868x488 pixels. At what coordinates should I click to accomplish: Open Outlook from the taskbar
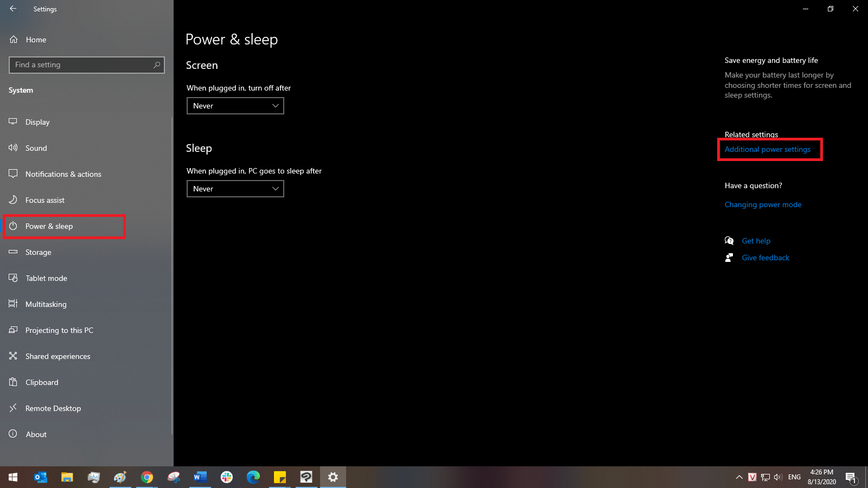[x=41, y=477]
